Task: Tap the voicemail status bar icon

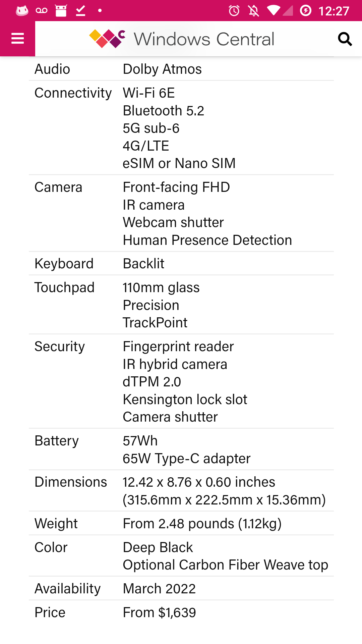Action: click(42, 11)
